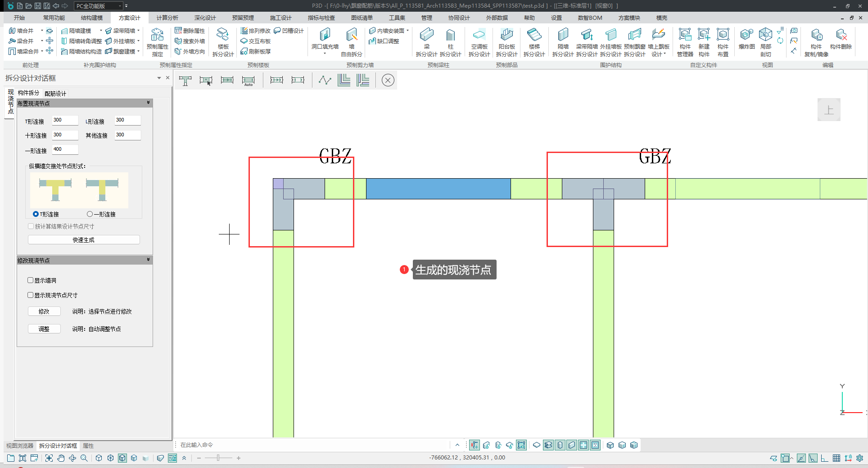Switch to the 深化设计 ribbon tab

coord(205,18)
